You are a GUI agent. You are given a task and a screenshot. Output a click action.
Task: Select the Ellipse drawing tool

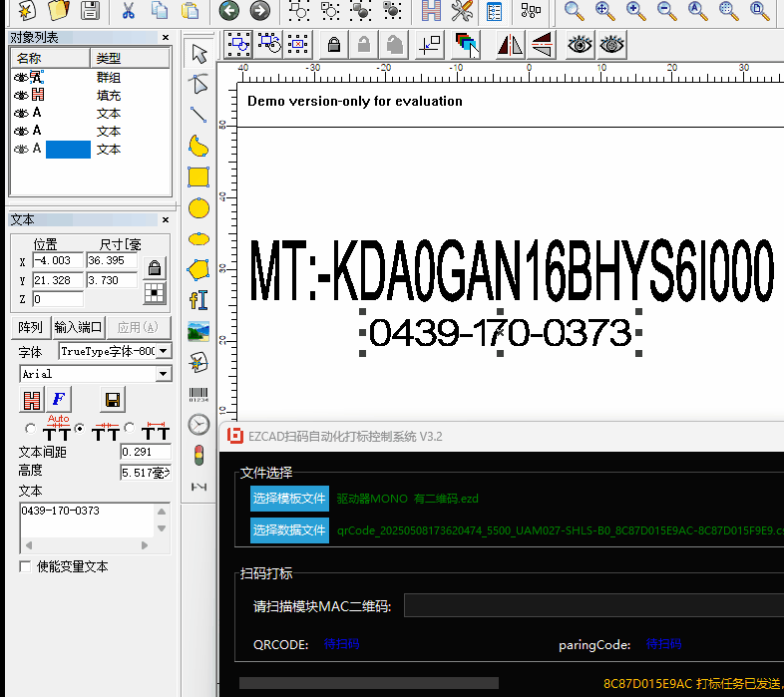pyautogui.click(x=199, y=239)
